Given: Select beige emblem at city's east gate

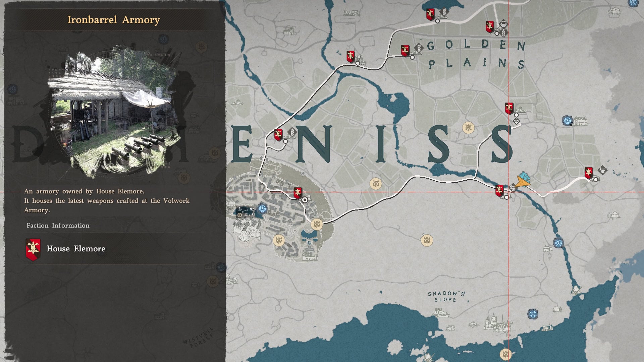Looking at the screenshot, I should (x=317, y=224).
